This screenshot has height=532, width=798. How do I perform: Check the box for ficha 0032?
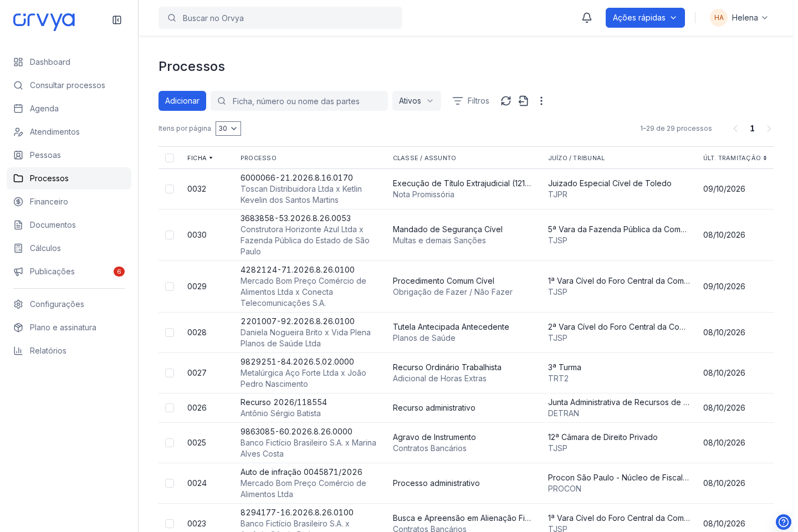pos(170,189)
